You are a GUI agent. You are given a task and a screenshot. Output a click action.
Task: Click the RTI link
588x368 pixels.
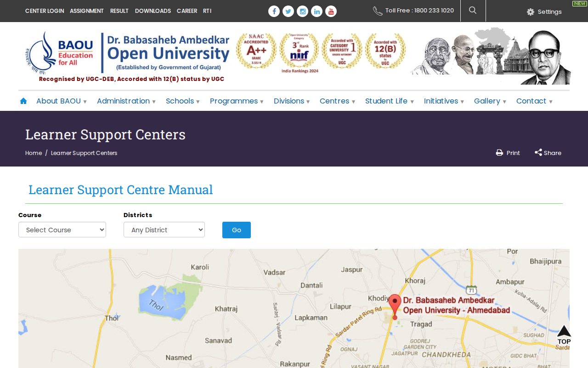click(x=207, y=11)
